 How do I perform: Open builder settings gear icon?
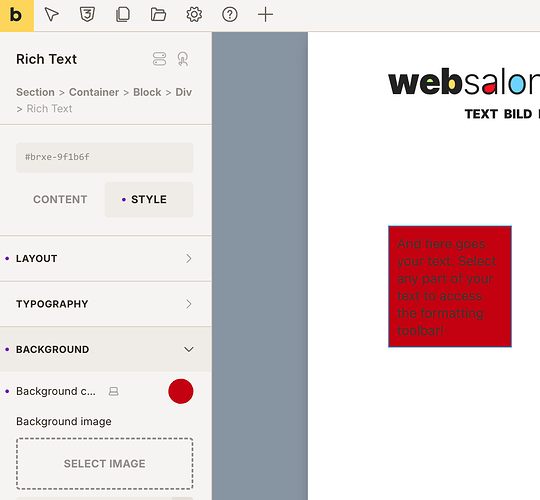[x=194, y=15]
